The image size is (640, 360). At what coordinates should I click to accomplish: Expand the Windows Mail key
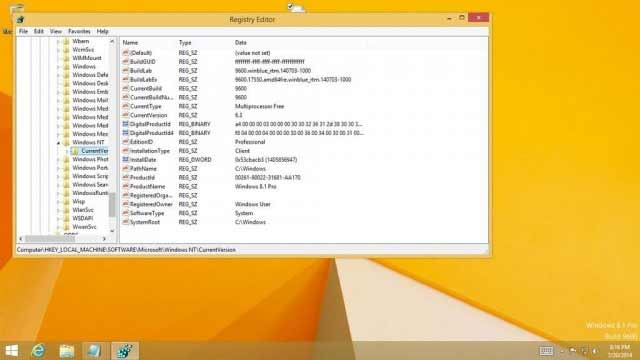58,100
